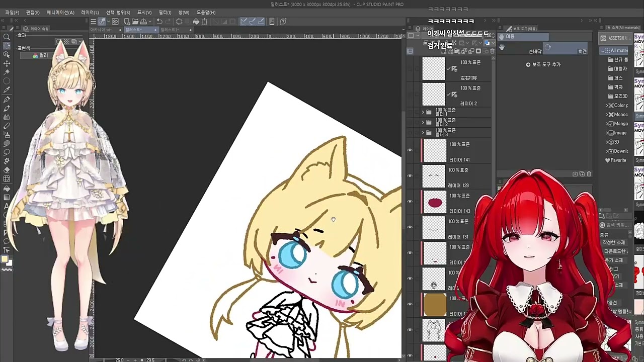Expand the Monochromatic pattern material folder
Screen dimensions: 644x362
607,115
